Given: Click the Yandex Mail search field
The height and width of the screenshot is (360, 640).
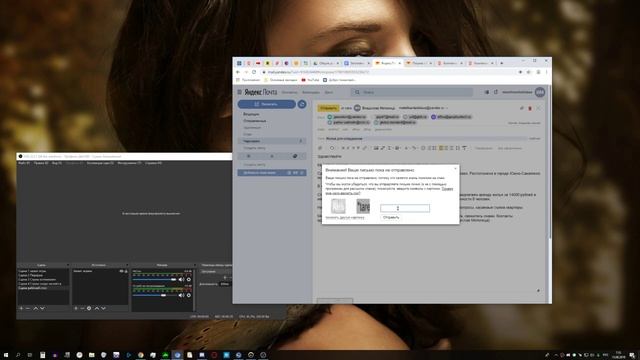Looking at the screenshot, I should click(x=412, y=92).
